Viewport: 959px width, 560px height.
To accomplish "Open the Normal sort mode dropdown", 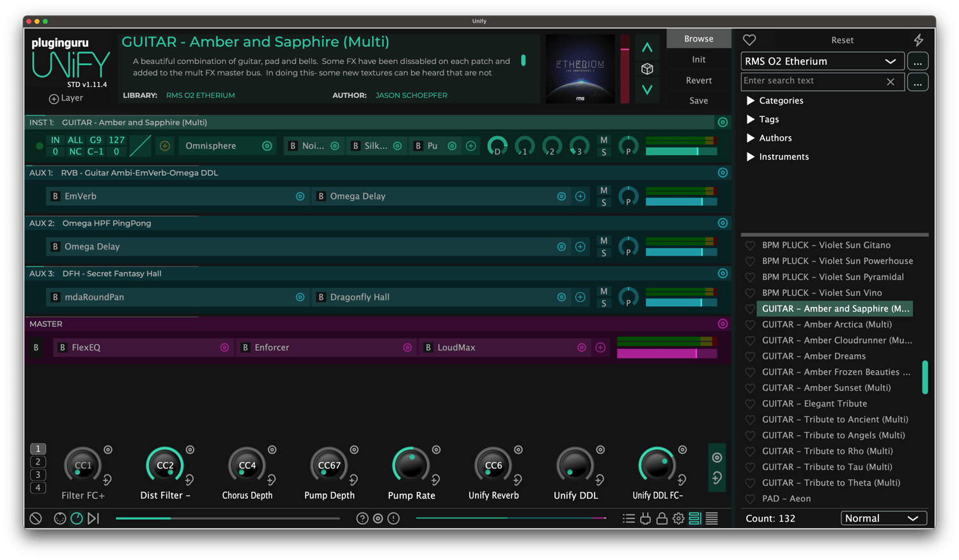I will (x=884, y=518).
